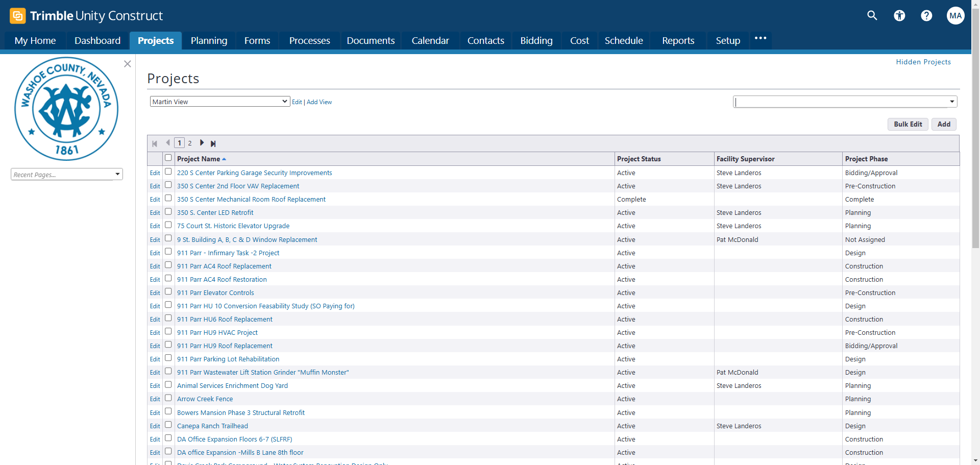
Task: Switch to the Bidding tab
Action: pyautogui.click(x=536, y=40)
